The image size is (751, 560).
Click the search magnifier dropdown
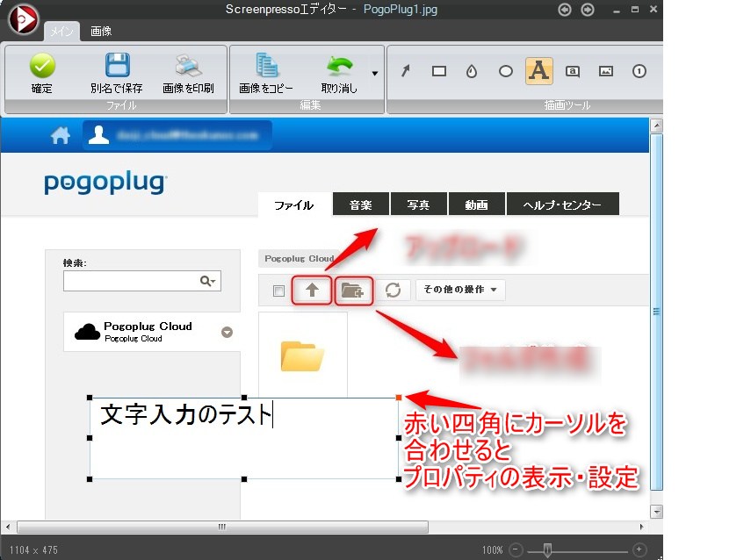(x=208, y=281)
